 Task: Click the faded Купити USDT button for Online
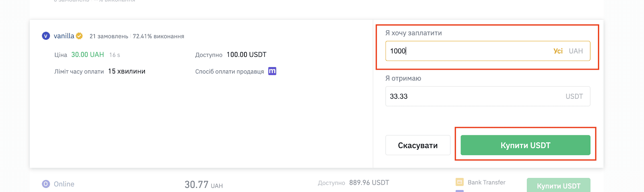coord(559,185)
